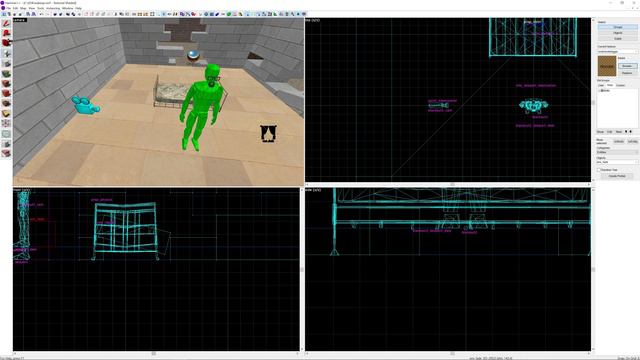This screenshot has height=360, width=640.
Task: Select the Selection tool in left toolbar
Action: tap(6, 24)
